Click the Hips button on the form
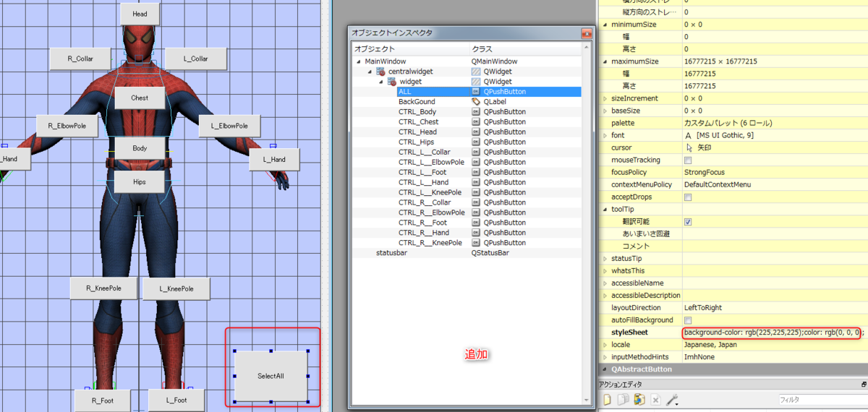The image size is (868, 412). 140,182
